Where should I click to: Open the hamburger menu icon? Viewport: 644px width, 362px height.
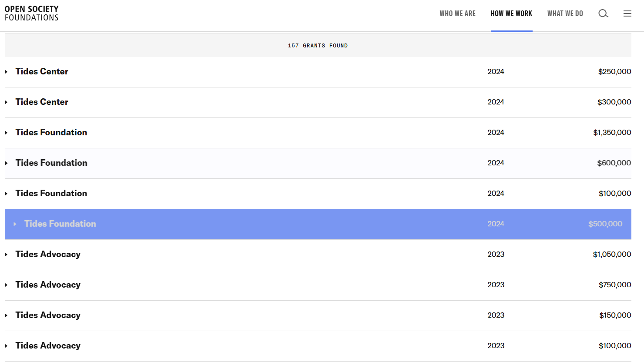pos(627,13)
